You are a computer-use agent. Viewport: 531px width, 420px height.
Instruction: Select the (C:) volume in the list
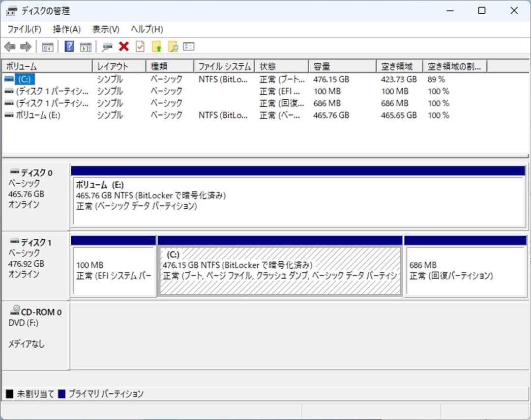25,79
